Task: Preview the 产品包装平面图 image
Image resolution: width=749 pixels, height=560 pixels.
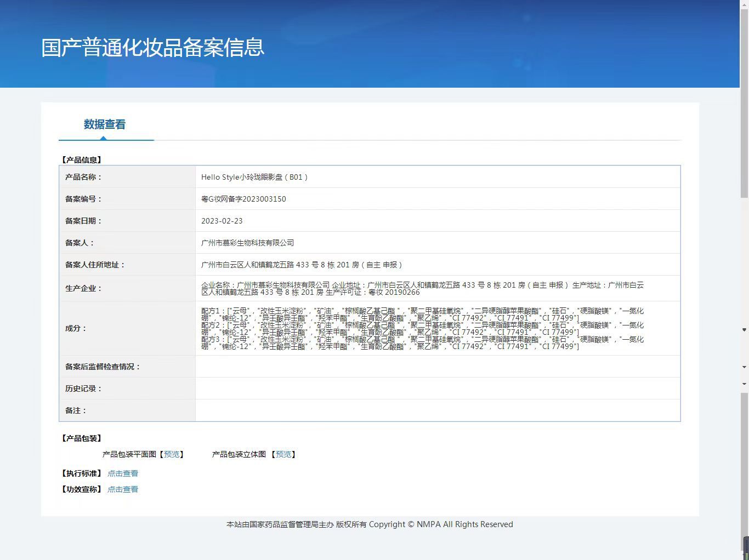Action: tap(172, 454)
